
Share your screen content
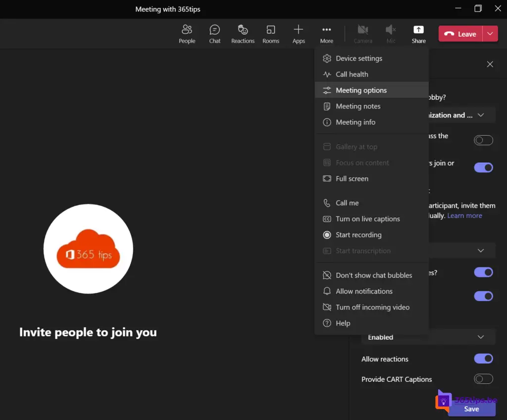(418, 34)
